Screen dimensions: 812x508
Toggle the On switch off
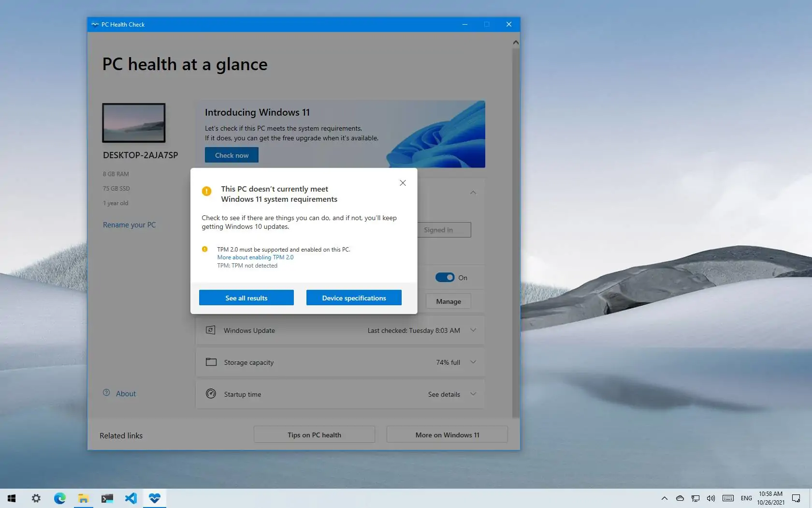coord(445,277)
